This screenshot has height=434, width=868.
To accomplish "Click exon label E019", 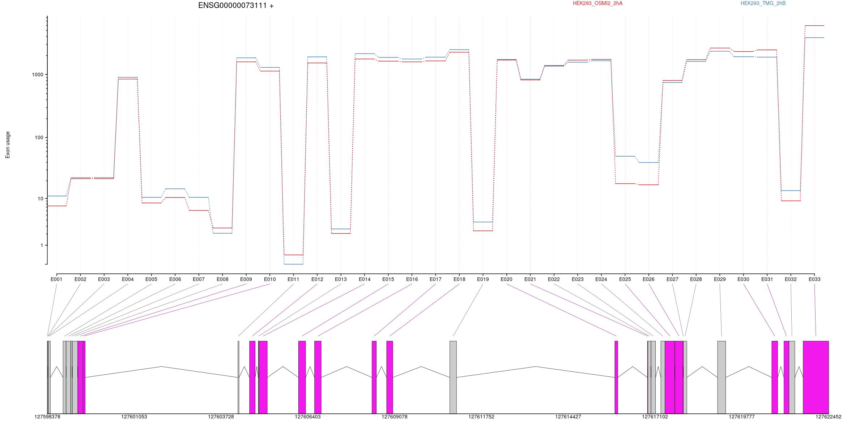I will click(483, 279).
